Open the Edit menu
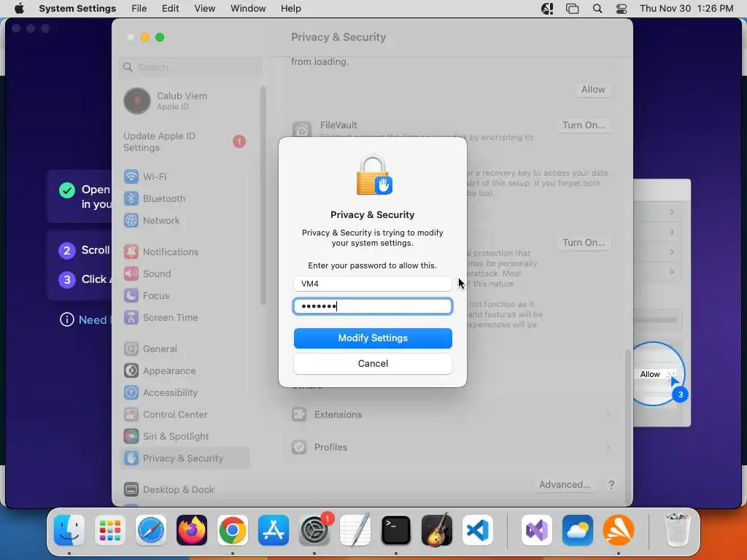747x560 pixels. click(171, 9)
